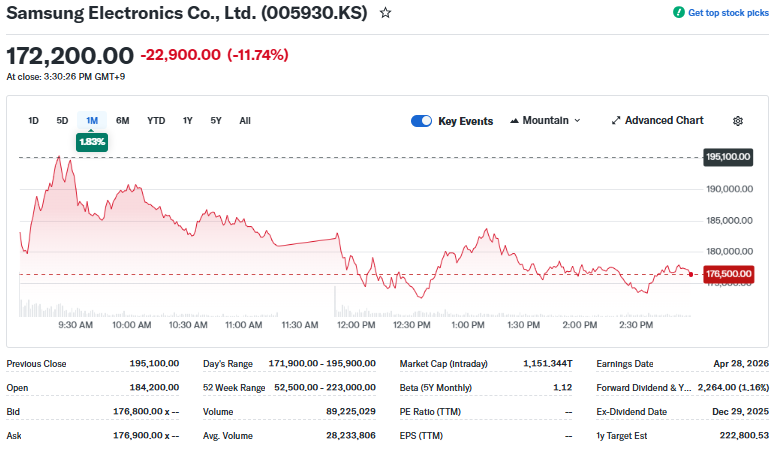Click the 176,500.00 current price chart label
Viewport: 782px width, 456px height.
click(x=728, y=274)
